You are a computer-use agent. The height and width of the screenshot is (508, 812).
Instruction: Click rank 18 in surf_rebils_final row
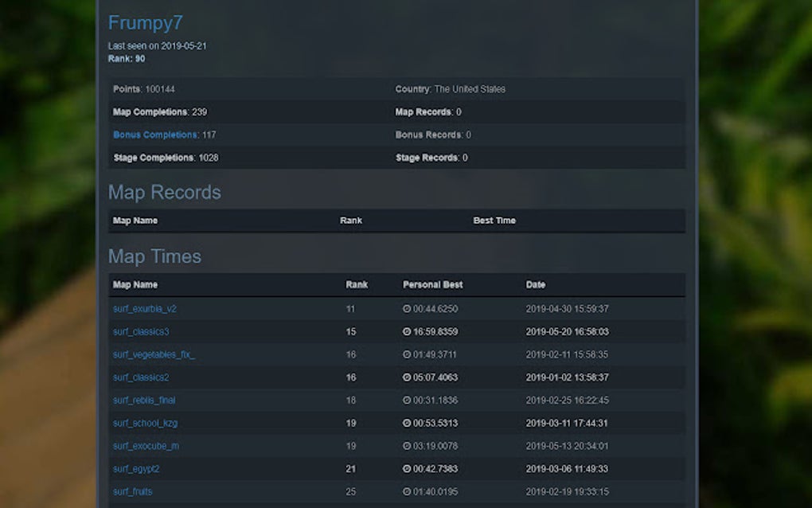point(350,400)
